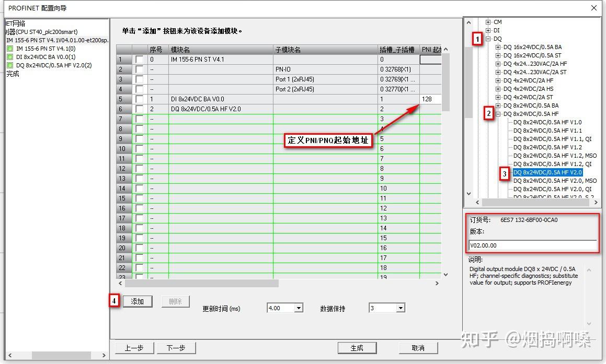Select DQ 8x24VDC/0.5A HF V2.0, MSO in catalog

(555, 181)
